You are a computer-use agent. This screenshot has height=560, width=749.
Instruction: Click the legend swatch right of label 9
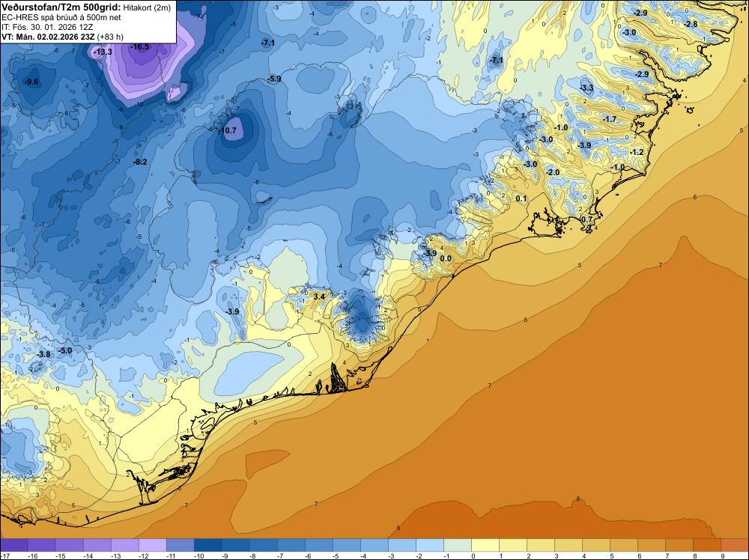coord(735,545)
